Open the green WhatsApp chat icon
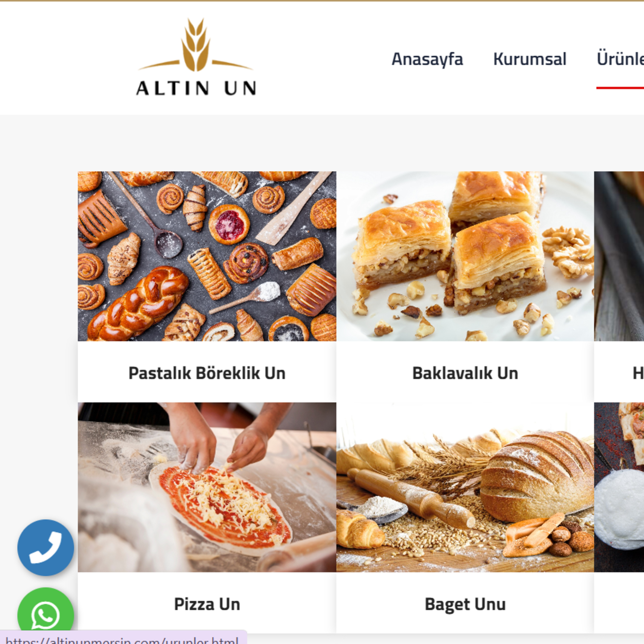Viewport: 644px width, 644px height. [46, 615]
